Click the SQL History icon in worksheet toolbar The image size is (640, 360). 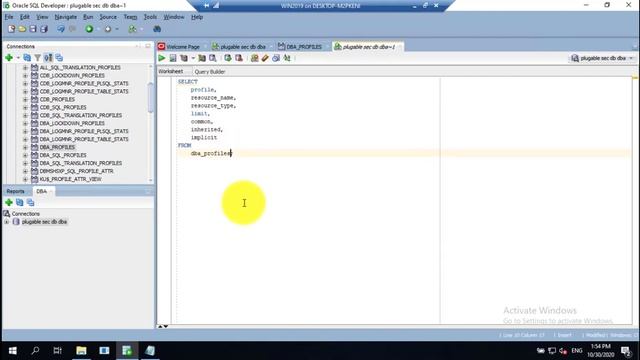276,58
